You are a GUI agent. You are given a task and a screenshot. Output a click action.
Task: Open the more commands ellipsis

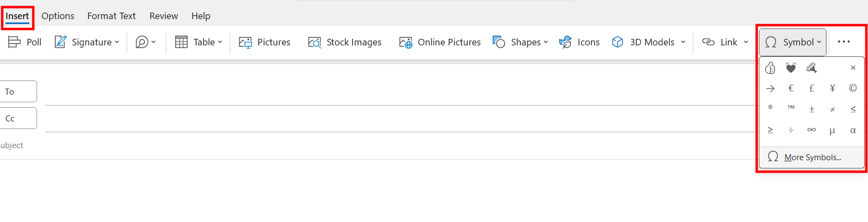(x=844, y=42)
